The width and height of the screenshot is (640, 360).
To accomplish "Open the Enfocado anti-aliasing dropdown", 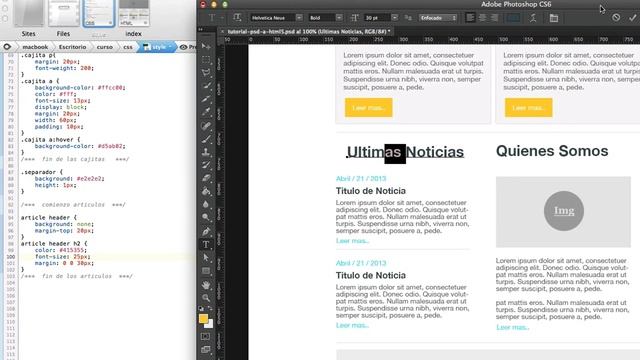I will (x=438, y=18).
